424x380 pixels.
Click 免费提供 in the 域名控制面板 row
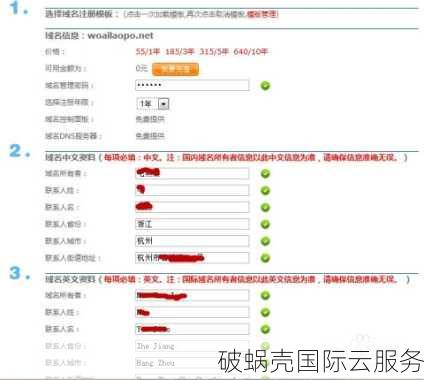click(x=150, y=119)
